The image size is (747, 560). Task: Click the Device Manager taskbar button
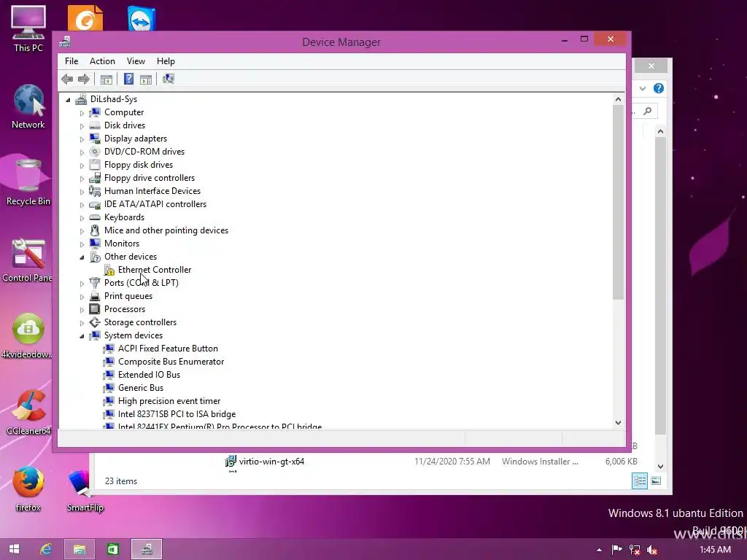147,549
